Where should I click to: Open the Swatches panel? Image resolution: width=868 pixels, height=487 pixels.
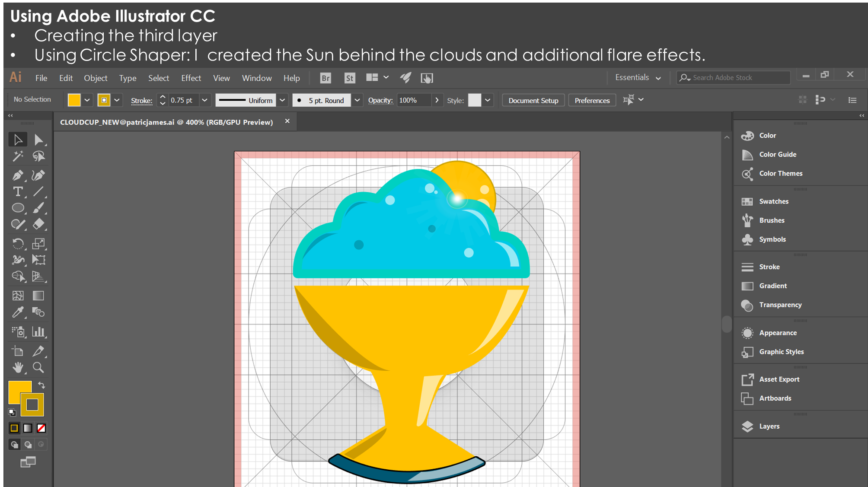(x=773, y=201)
